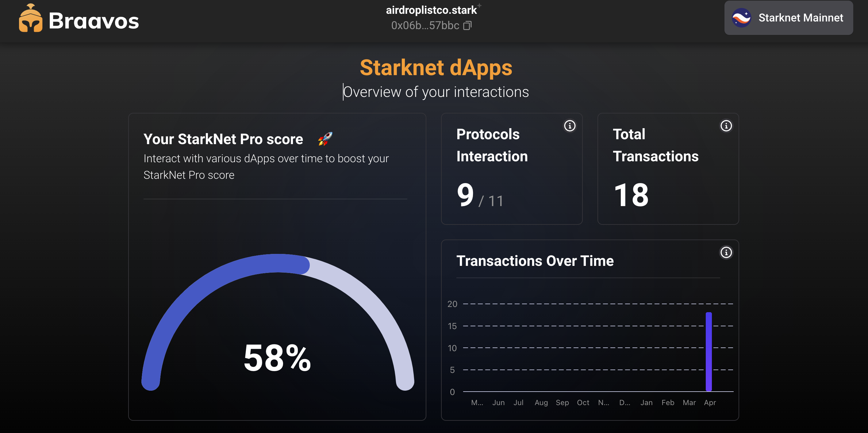Click the Braavos helmet logo icon
This screenshot has width=868, height=433.
(x=30, y=19)
